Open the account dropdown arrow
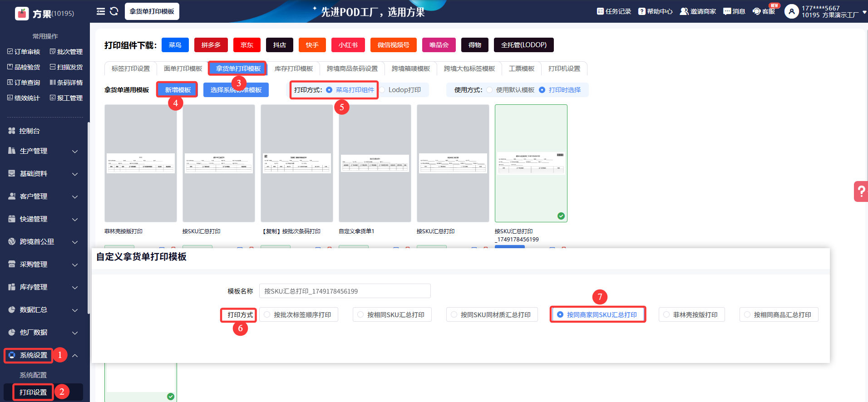 pos(864,12)
